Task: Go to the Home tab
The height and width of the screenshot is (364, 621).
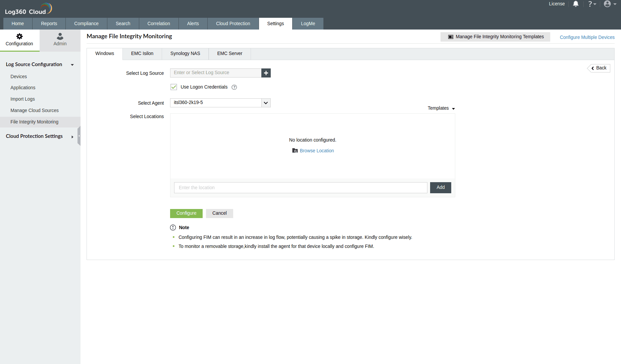Action: (x=18, y=23)
